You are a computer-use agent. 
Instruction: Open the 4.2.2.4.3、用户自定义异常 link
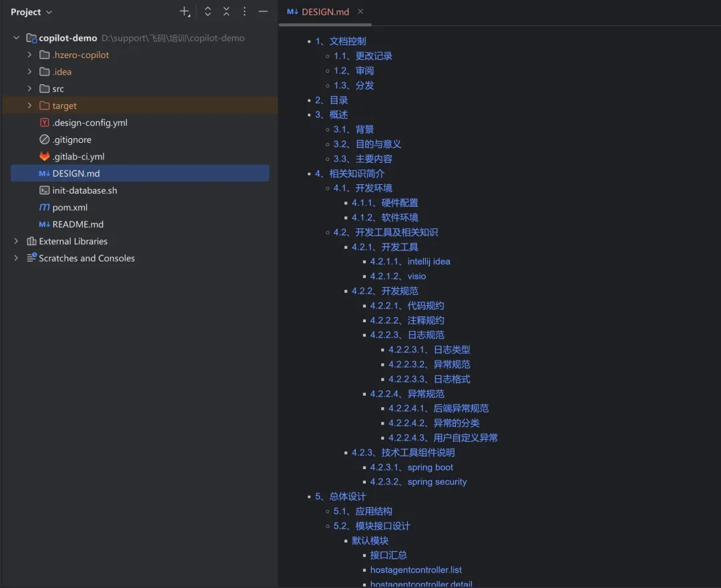click(x=443, y=438)
